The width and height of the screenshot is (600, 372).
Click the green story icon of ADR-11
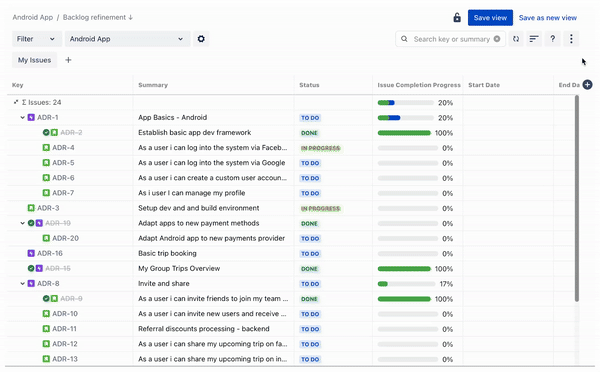click(x=46, y=329)
